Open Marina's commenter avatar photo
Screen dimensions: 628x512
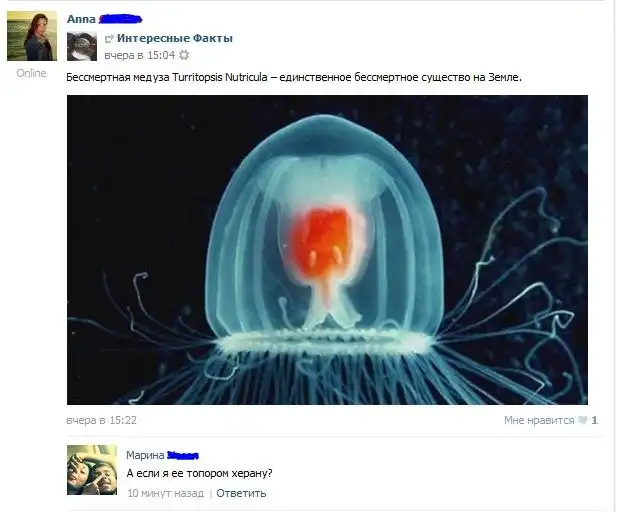[92, 470]
